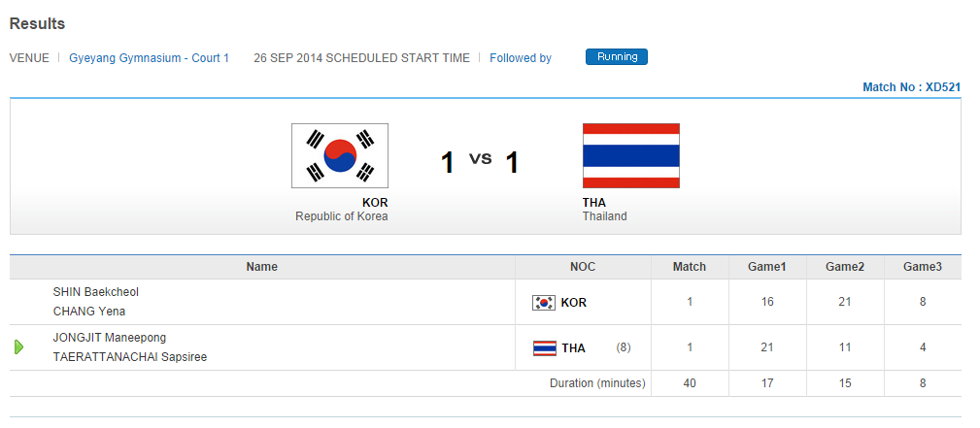Select the Name column header
Screen dimensions: 980x428
261,267
